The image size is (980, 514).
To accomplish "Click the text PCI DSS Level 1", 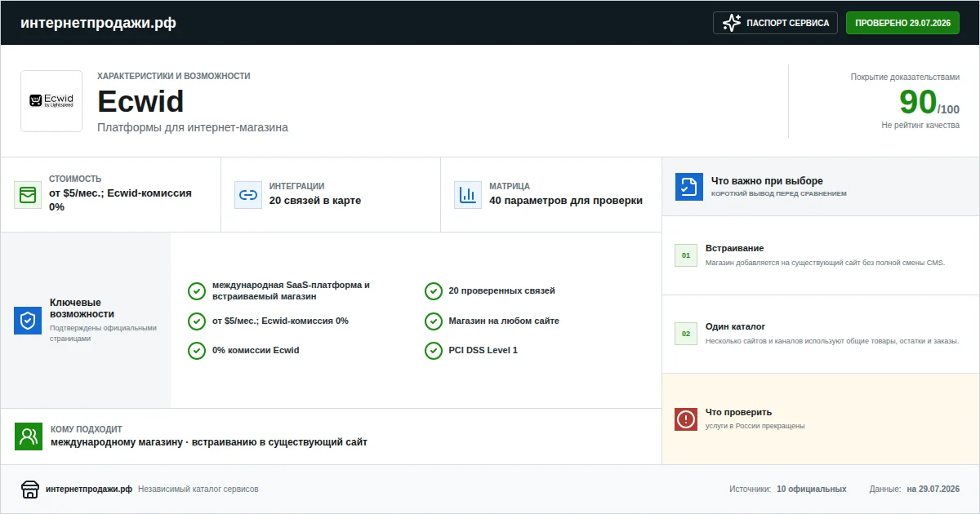I will pyautogui.click(x=483, y=350).
